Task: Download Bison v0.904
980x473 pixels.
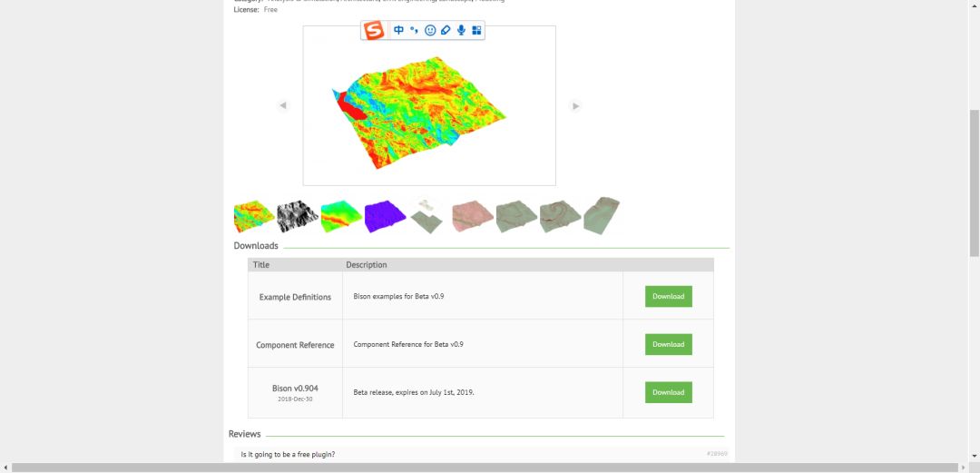Action: tap(668, 392)
